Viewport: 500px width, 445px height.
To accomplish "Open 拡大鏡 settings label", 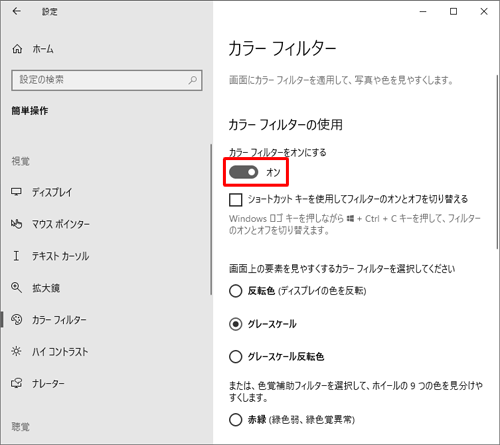I will click(x=46, y=288).
